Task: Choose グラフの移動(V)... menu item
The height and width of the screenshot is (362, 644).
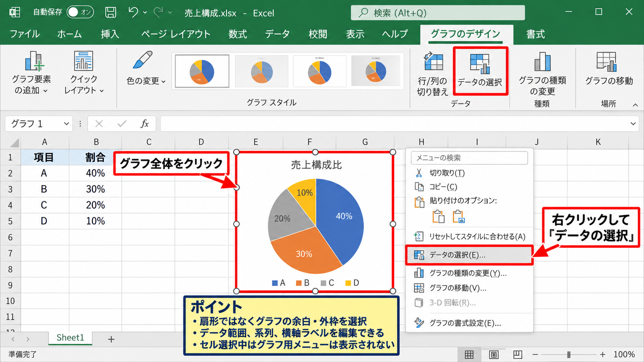Action: (469, 288)
